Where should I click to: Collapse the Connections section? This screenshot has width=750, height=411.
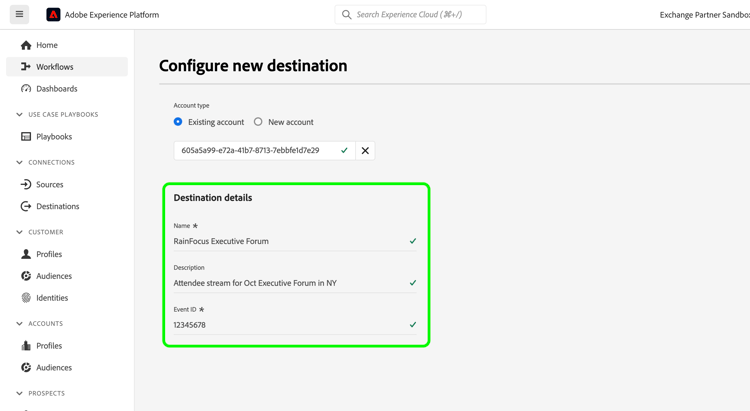click(x=19, y=162)
